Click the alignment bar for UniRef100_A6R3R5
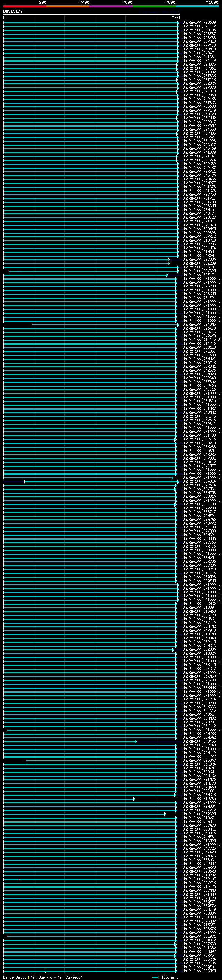 click(85, 815)
